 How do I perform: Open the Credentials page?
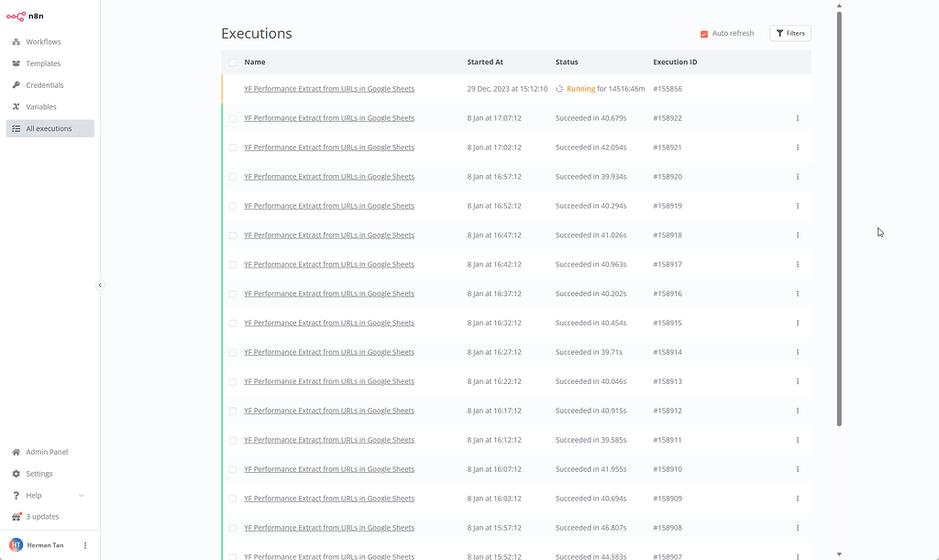tap(43, 84)
